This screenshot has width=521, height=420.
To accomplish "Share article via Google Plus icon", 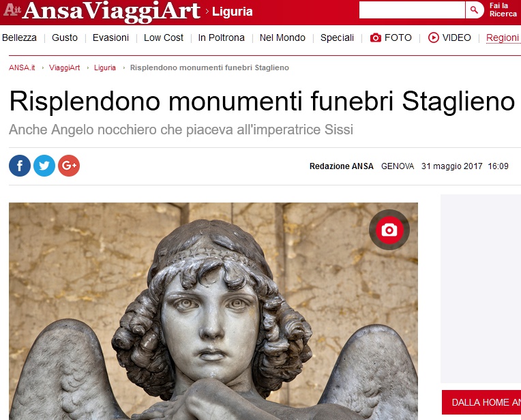I will click(69, 166).
